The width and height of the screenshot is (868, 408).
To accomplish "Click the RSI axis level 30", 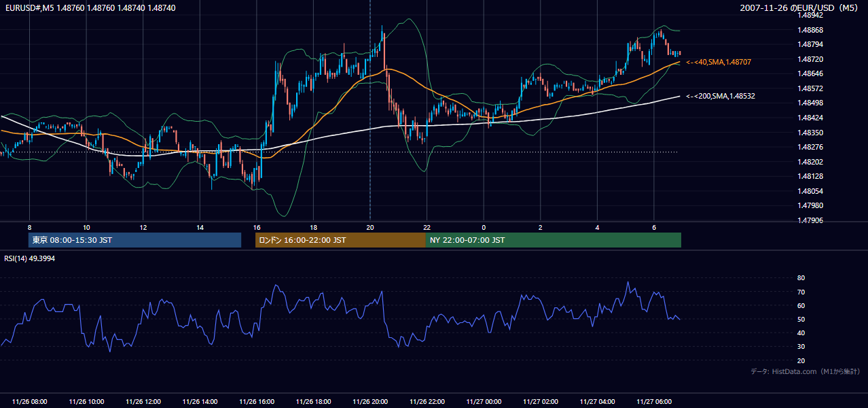I will (801, 347).
